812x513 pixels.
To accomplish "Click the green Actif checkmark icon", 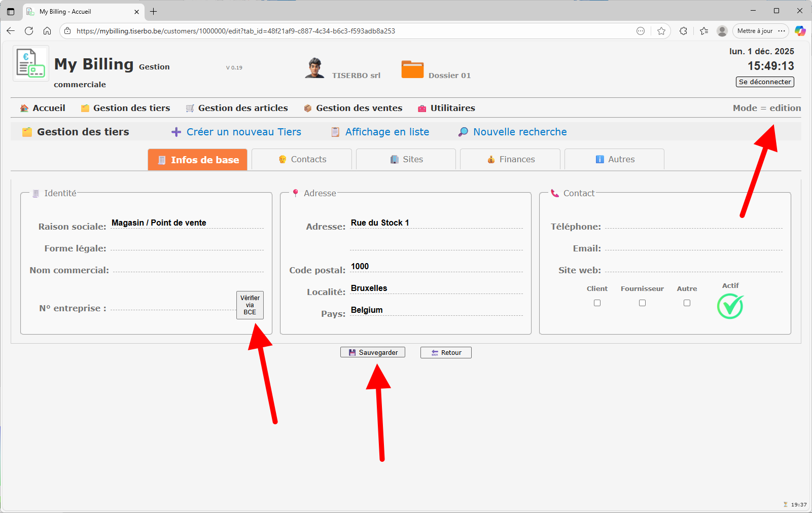I will coord(730,306).
